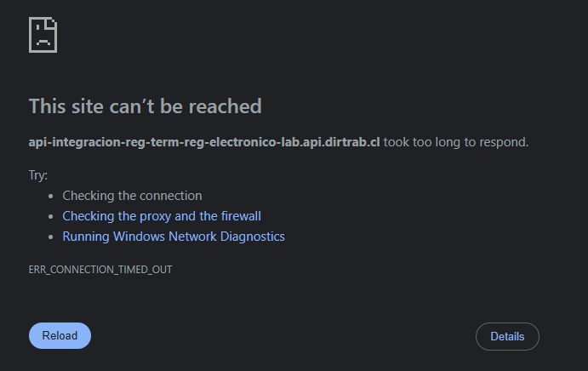This screenshot has width=588, height=371.
Task: Click the ERR_CONNECTION_TIMED_OUT error code
Action: (x=100, y=269)
